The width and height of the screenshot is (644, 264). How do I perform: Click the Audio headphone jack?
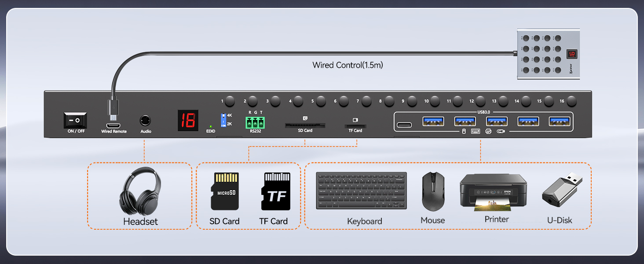tap(146, 120)
